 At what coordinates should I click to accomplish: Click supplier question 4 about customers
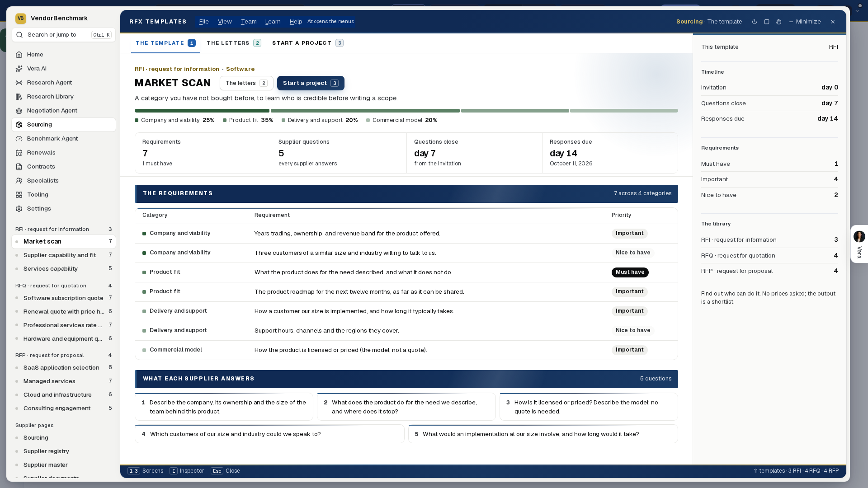click(269, 434)
